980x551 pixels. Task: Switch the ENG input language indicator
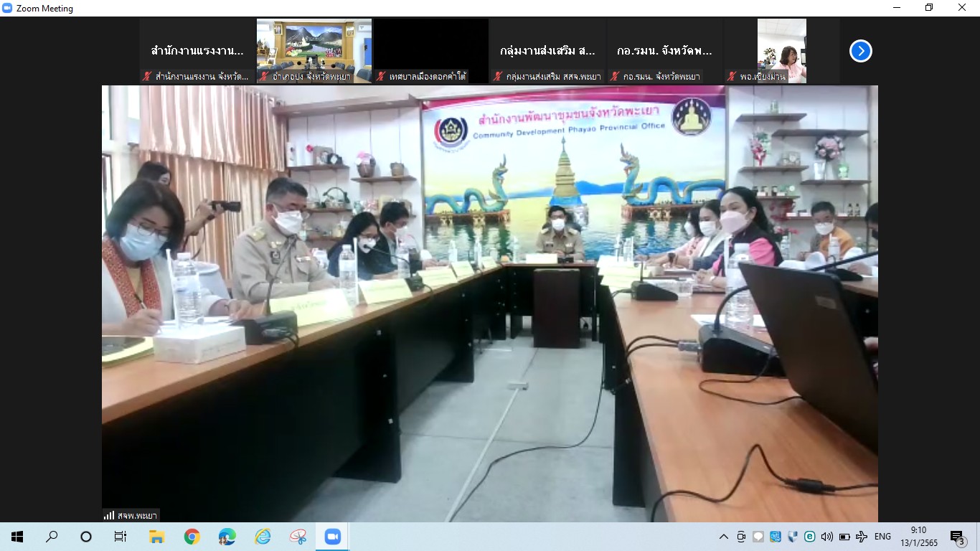click(x=882, y=537)
